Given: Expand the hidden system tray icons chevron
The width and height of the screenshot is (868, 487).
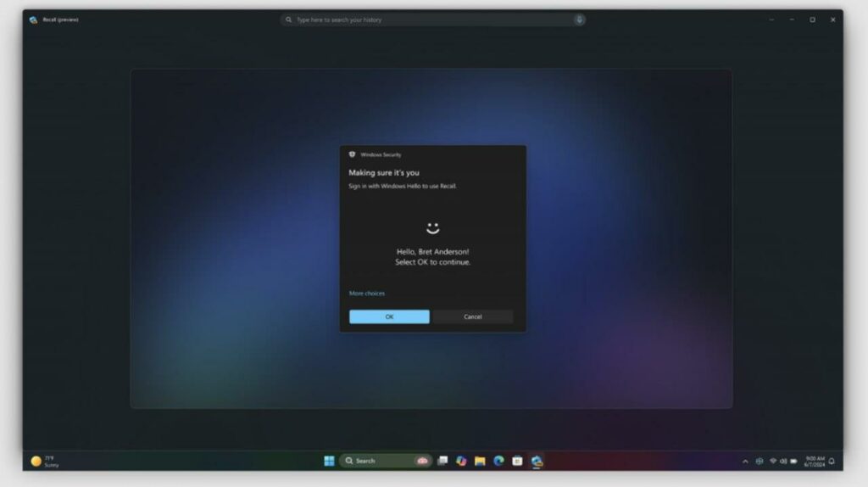Looking at the screenshot, I should coord(745,461).
